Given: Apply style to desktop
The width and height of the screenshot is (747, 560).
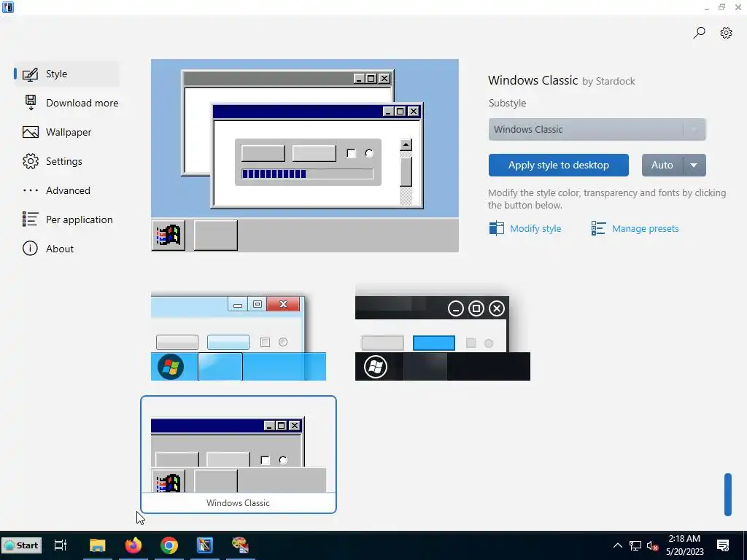Looking at the screenshot, I should tap(558, 166).
